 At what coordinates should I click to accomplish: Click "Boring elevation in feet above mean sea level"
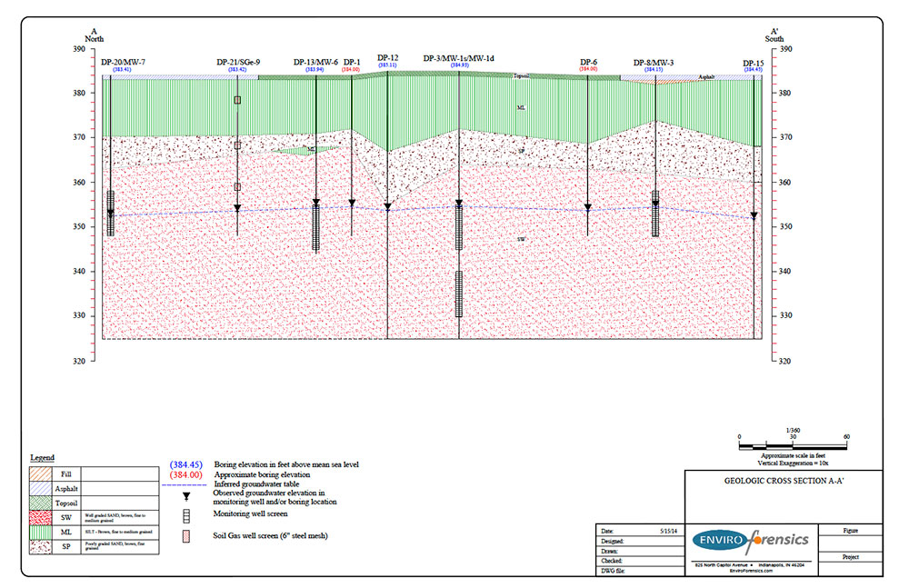(x=286, y=464)
